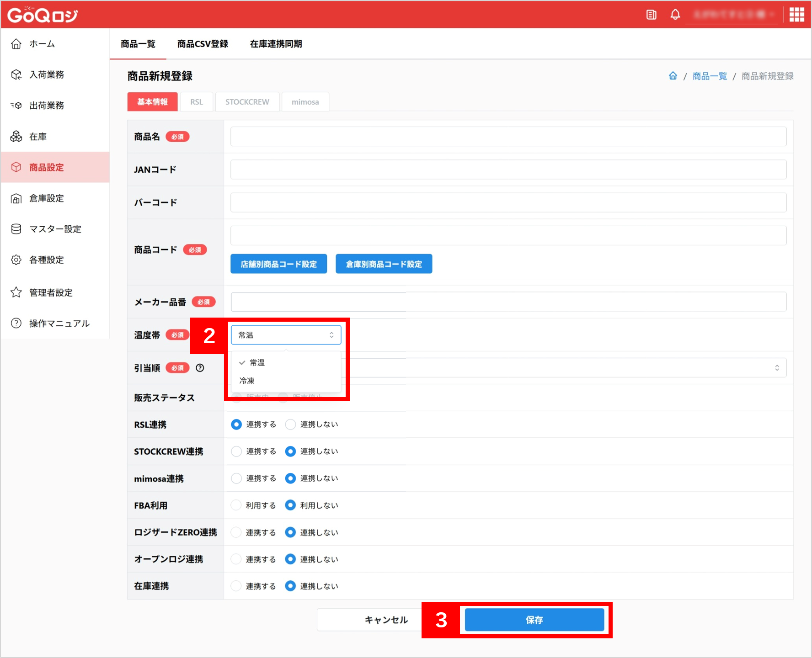812x658 pixels.
Task: Select the RSL tab
Action: pos(197,102)
